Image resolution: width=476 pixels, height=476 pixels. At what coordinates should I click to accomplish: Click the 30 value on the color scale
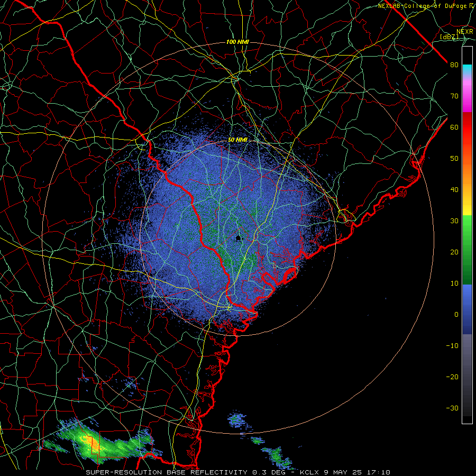click(x=454, y=221)
